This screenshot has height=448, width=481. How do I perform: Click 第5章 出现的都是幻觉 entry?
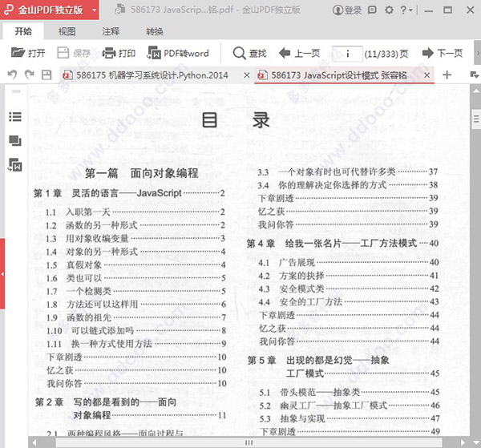pyautogui.click(x=344, y=367)
